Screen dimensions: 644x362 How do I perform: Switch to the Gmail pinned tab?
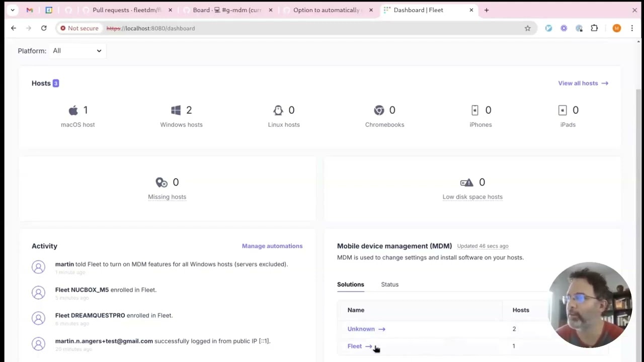pyautogui.click(x=30, y=10)
